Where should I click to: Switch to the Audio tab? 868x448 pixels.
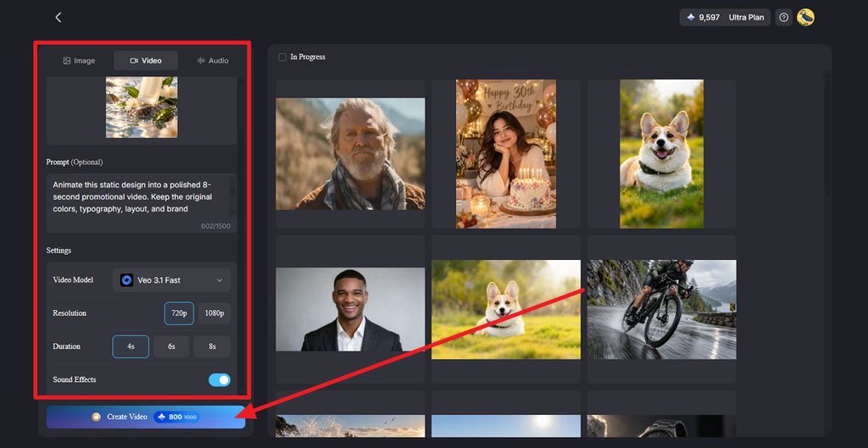(x=213, y=61)
